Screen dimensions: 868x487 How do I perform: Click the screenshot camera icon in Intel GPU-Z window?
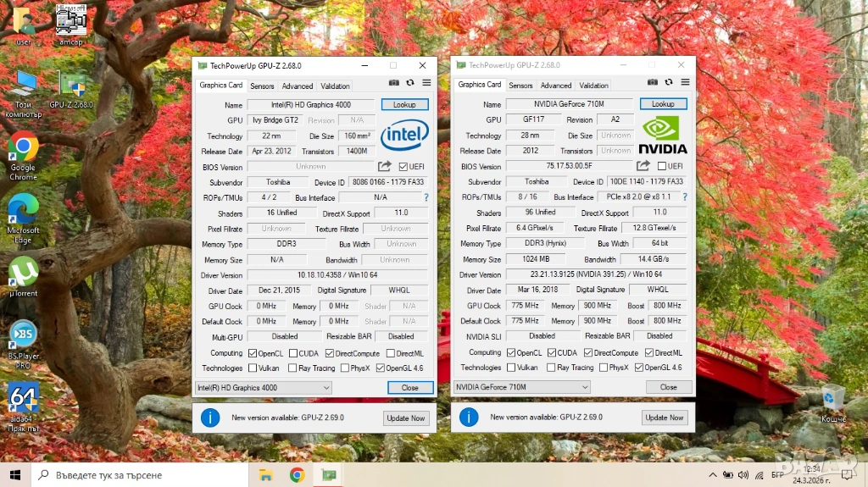pos(394,83)
